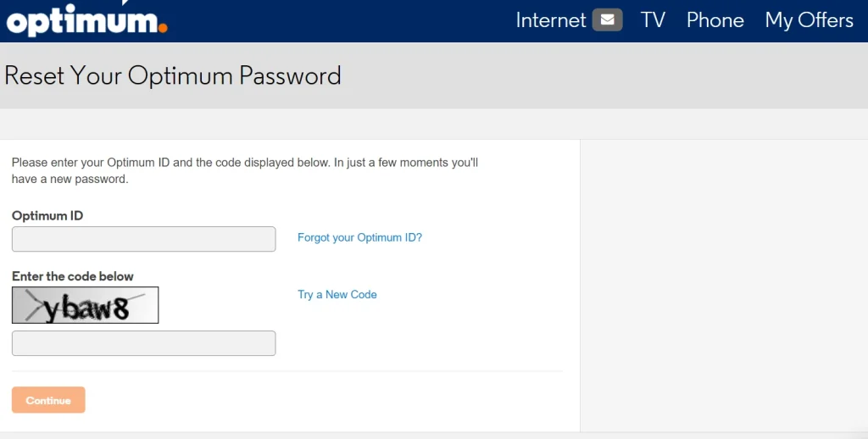This screenshot has width=868, height=439.
Task: Click the divider line above Continue
Action: [x=287, y=371]
